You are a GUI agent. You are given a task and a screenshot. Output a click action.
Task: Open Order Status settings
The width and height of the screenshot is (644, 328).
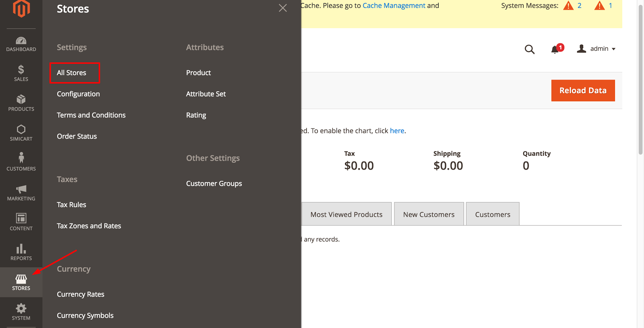77,136
